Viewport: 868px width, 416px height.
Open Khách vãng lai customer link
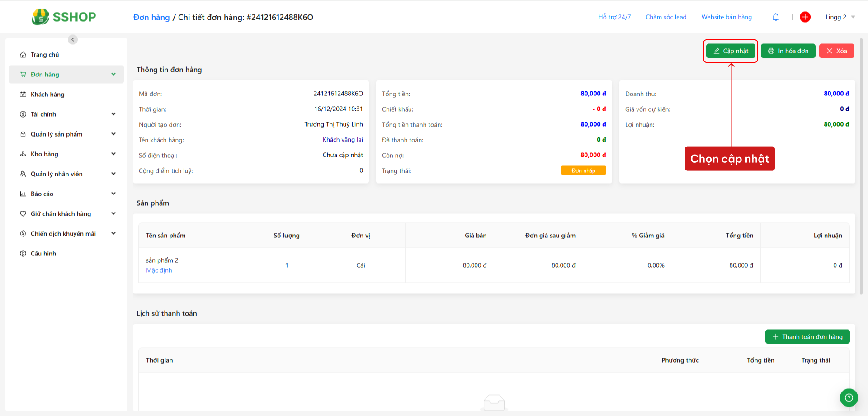click(x=343, y=140)
